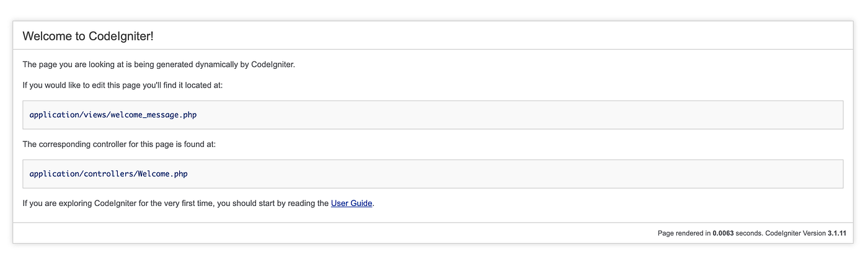Click the "Page rendered in" footer text

pyautogui.click(x=684, y=233)
